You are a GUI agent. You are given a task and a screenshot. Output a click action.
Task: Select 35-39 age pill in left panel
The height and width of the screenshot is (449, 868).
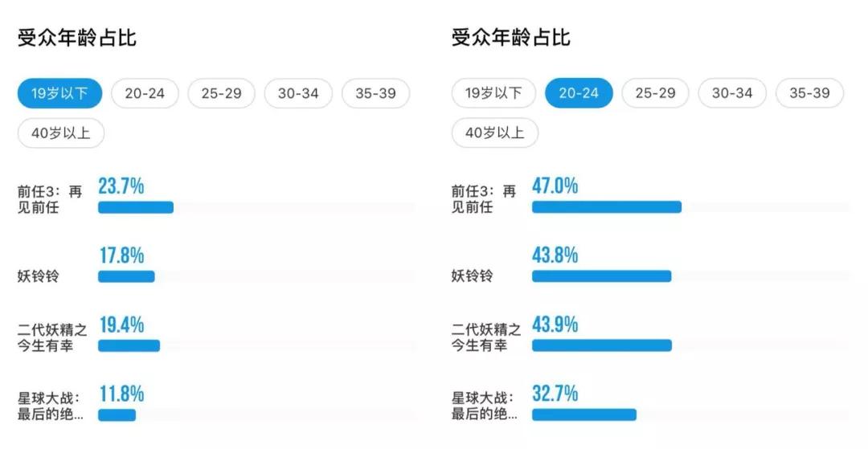pos(376,93)
